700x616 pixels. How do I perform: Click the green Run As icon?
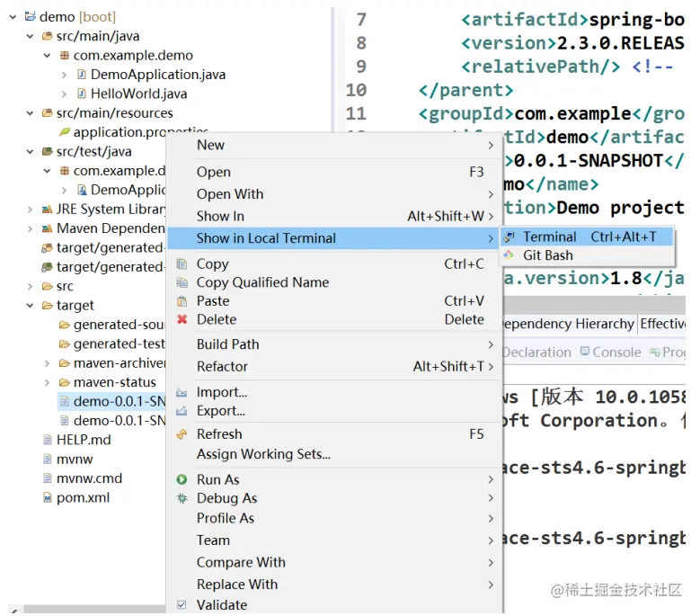click(182, 479)
